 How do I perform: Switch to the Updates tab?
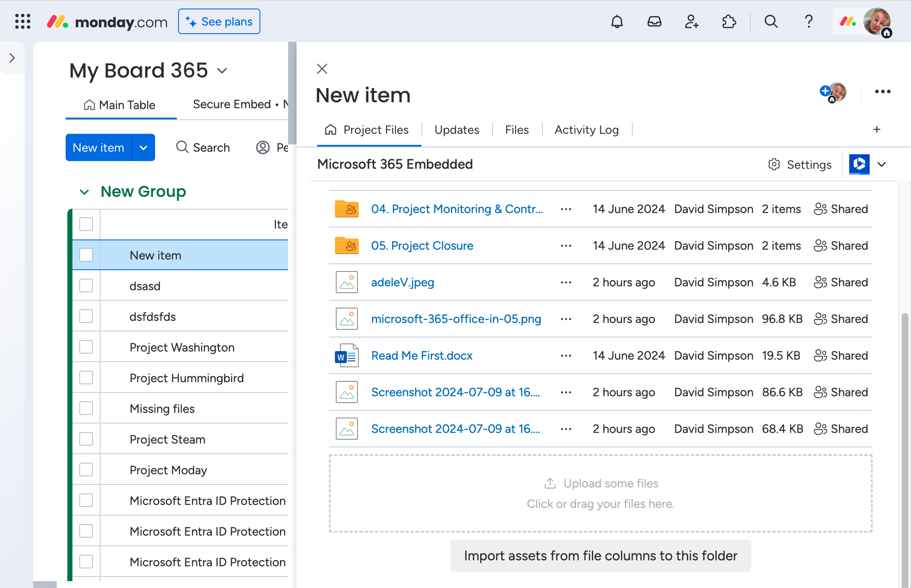457,130
